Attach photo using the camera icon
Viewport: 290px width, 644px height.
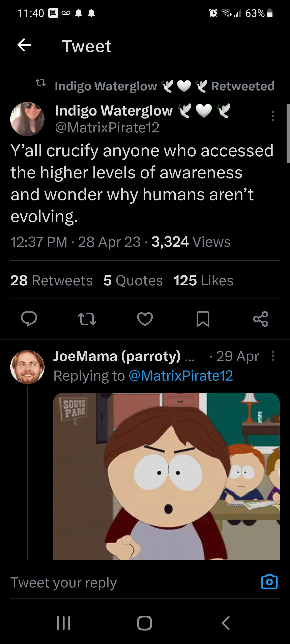(269, 582)
